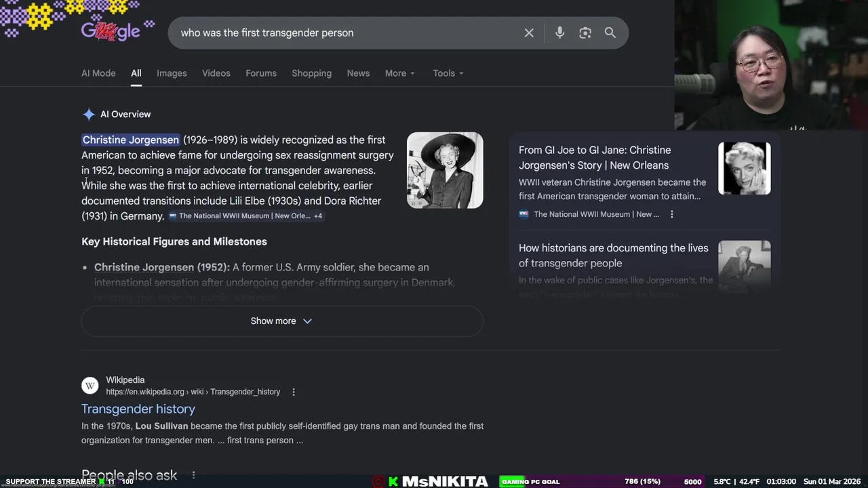Open 'From GI Joe to GI Jane' article
Screen dimensions: 868x488
coord(595,157)
